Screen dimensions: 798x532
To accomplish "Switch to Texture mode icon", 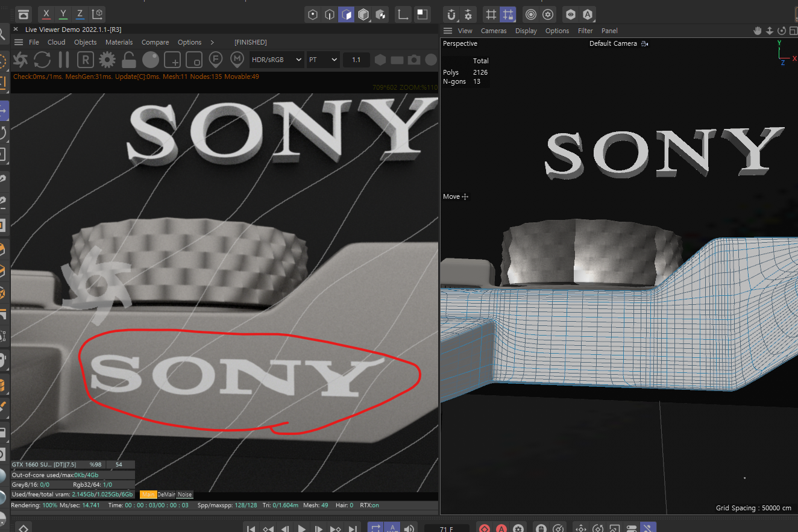I will click(380, 14).
